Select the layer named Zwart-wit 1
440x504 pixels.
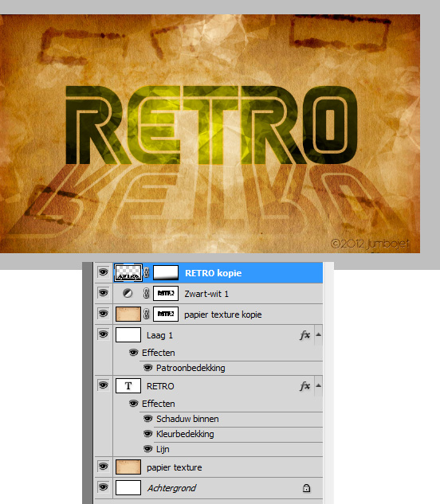pos(206,294)
